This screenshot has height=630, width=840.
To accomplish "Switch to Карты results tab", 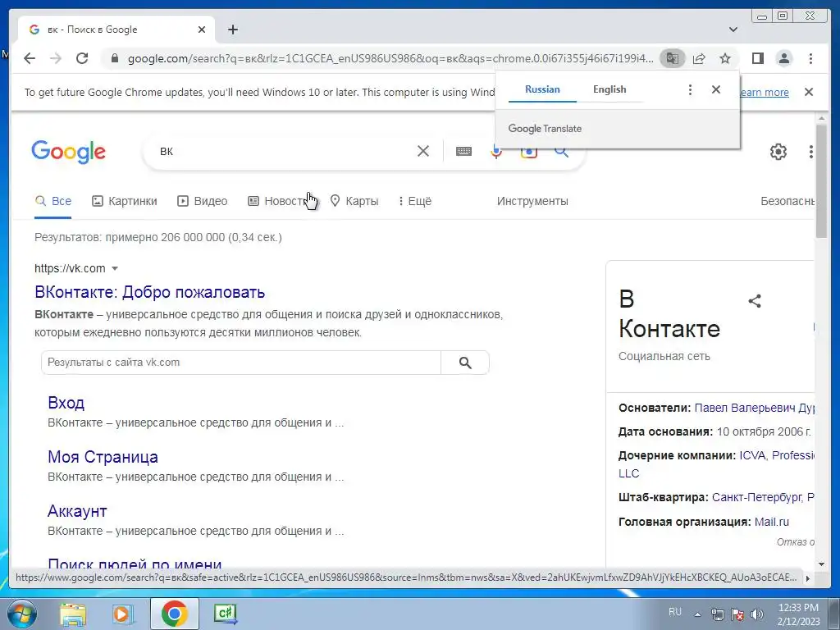I will click(x=354, y=202).
